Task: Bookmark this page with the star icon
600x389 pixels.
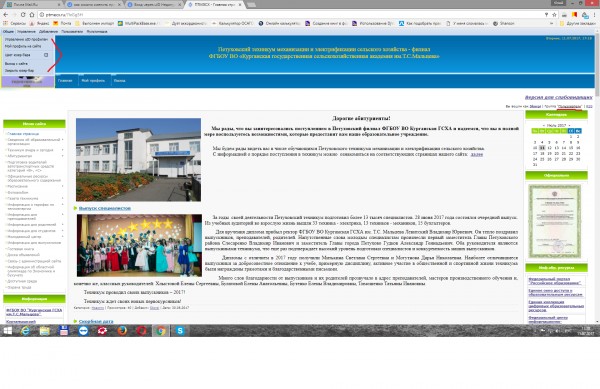Action: (x=554, y=15)
